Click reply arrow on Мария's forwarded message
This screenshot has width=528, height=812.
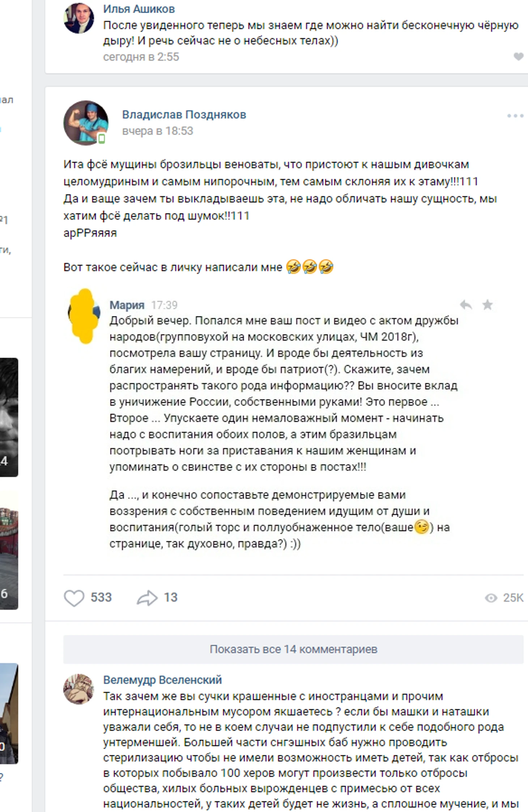pos(466,305)
